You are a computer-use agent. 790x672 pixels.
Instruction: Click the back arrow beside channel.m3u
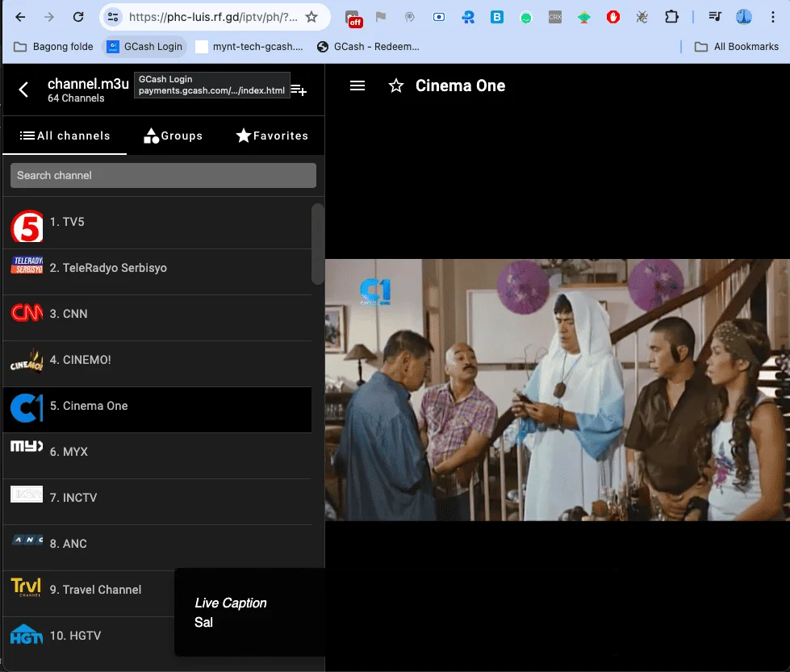pyautogui.click(x=23, y=90)
